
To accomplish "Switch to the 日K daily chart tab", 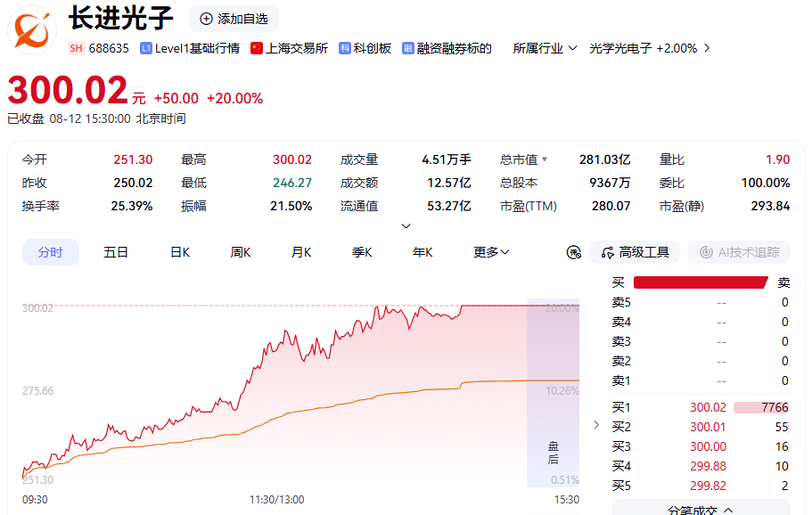I will (x=180, y=252).
